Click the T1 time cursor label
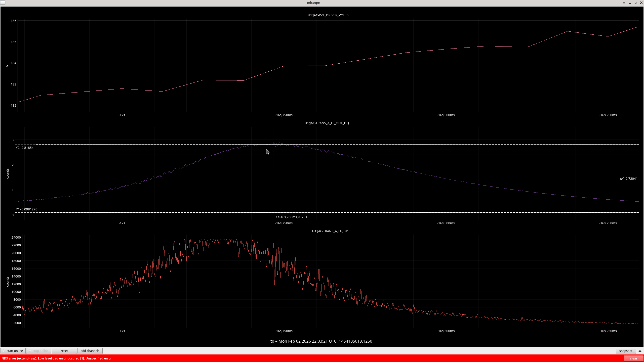The height and width of the screenshot is (362, 644). pyautogui.click(x=290, y=217)
